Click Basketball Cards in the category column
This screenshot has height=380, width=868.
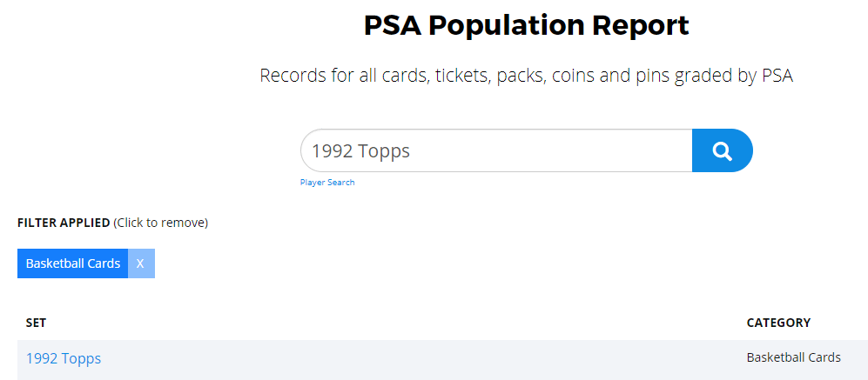click(x=793, y=358)
